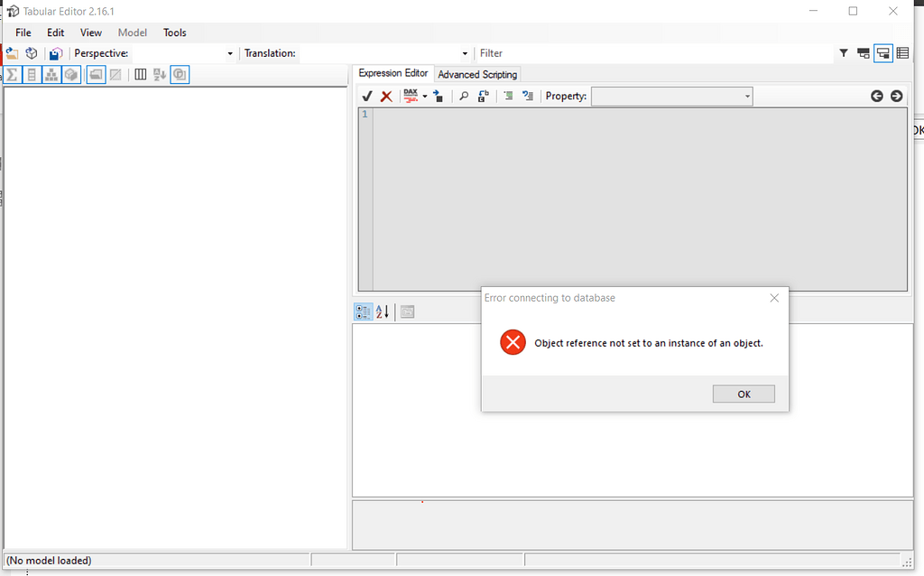Open the Perspective dropdown
The height and width of the screenshot is (576, 924).
point(228,53)
